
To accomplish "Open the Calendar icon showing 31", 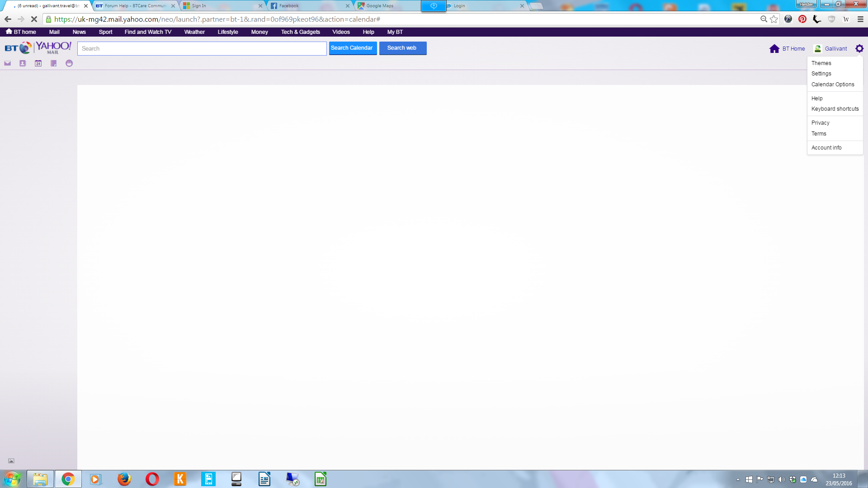I will pos(38,63).
